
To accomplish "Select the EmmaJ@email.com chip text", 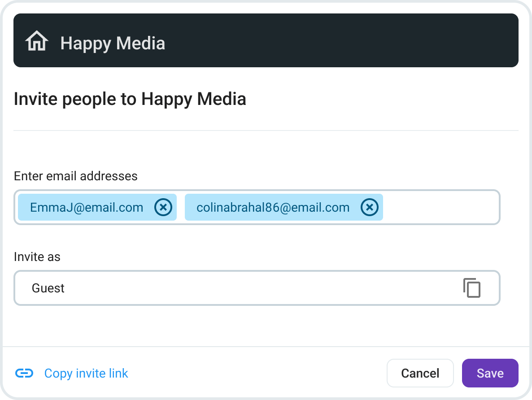I will pyautogui.click(x=87, y=207).
